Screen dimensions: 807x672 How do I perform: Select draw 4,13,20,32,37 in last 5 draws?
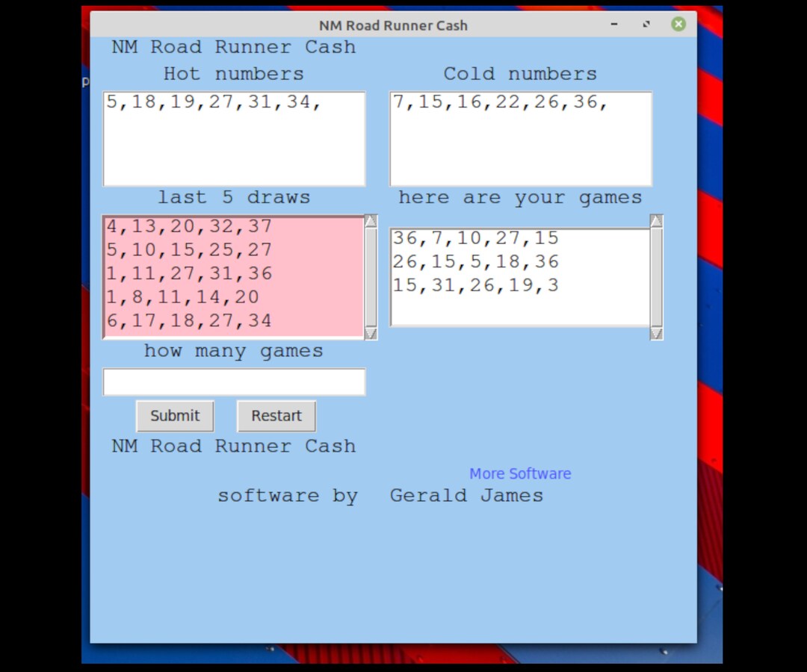coord(191,225)
